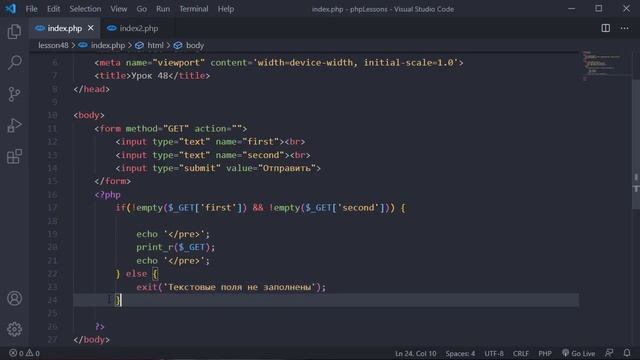
Task: Split the editor to the right
Action: [x=606, y=28]
